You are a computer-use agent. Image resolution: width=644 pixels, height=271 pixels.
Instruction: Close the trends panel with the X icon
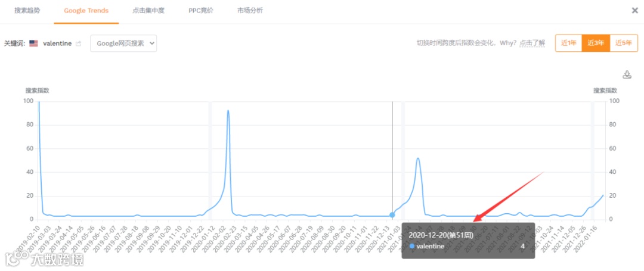pos(634,11)
